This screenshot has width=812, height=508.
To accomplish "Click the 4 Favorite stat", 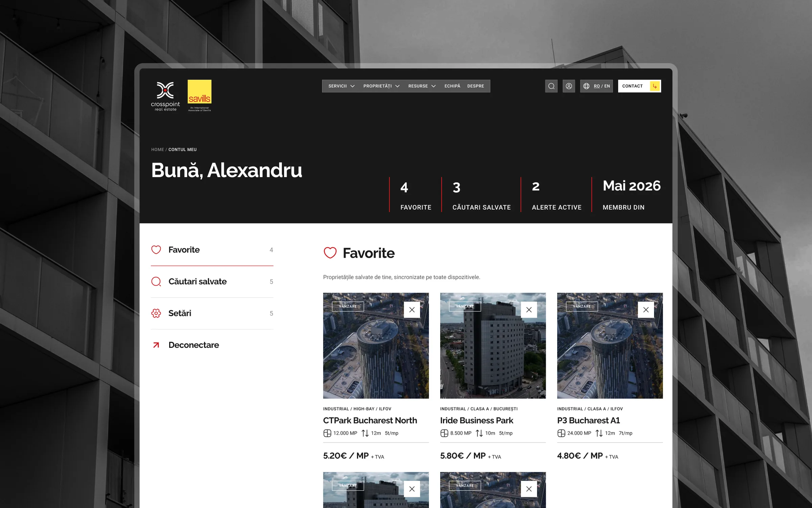I will point(415,195).
